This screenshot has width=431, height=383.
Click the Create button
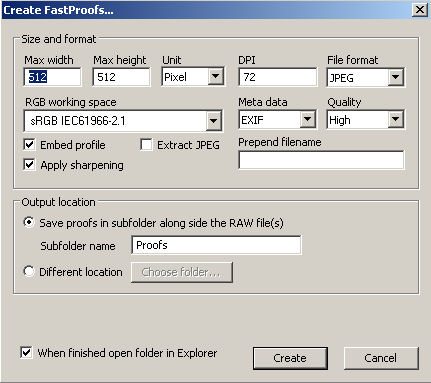click(x=290, y=358)
